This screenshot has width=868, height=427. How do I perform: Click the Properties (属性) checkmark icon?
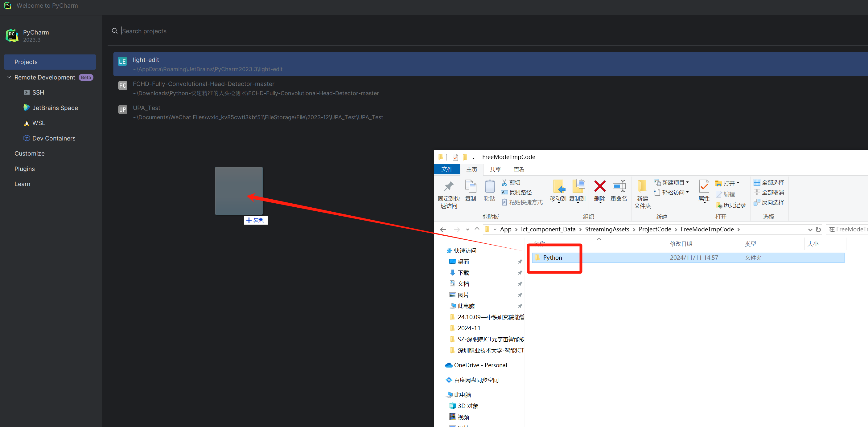pos(704,186)
